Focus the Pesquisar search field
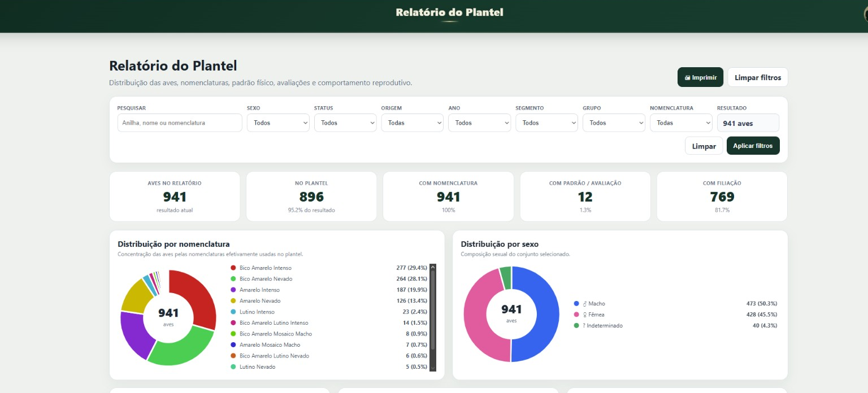The width and height of the screenshot is (868, 393). point(180,123)
